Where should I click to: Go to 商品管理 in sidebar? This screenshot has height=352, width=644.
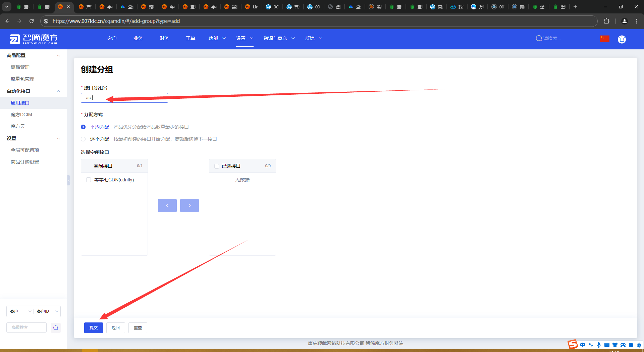pyautogui.click(x=20, y=67)
